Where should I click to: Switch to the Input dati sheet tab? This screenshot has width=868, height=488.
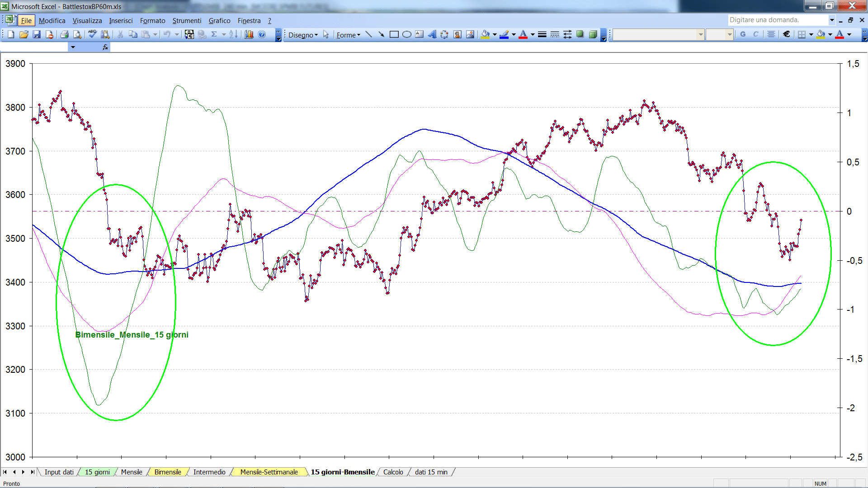tap(59, 472)
